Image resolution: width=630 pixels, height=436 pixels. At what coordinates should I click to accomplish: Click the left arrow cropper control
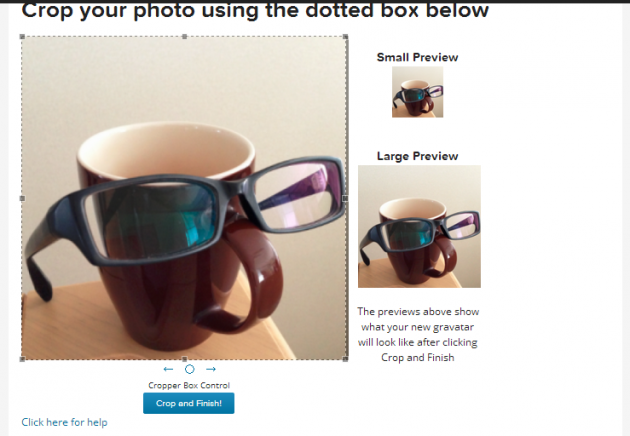pyautogui.click(x=168, y=369)
